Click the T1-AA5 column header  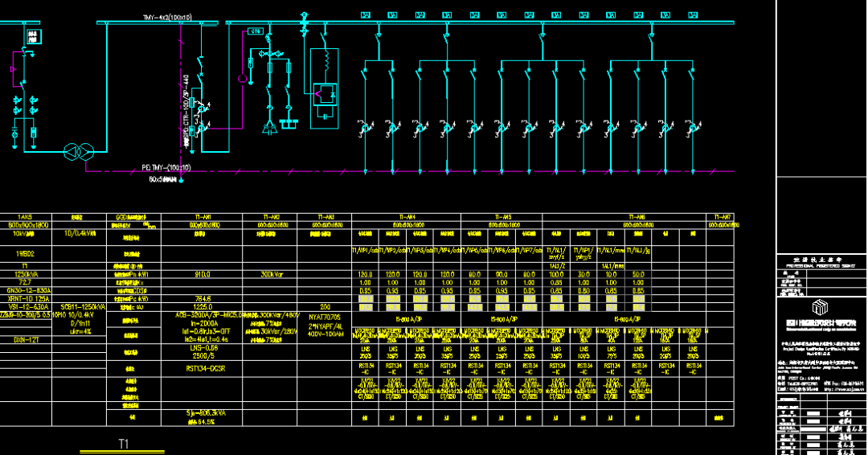(502, 217)
